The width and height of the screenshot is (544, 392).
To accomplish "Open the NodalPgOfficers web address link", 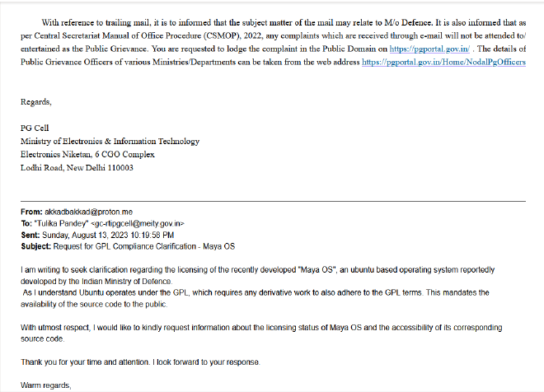I will coord(443,62).
